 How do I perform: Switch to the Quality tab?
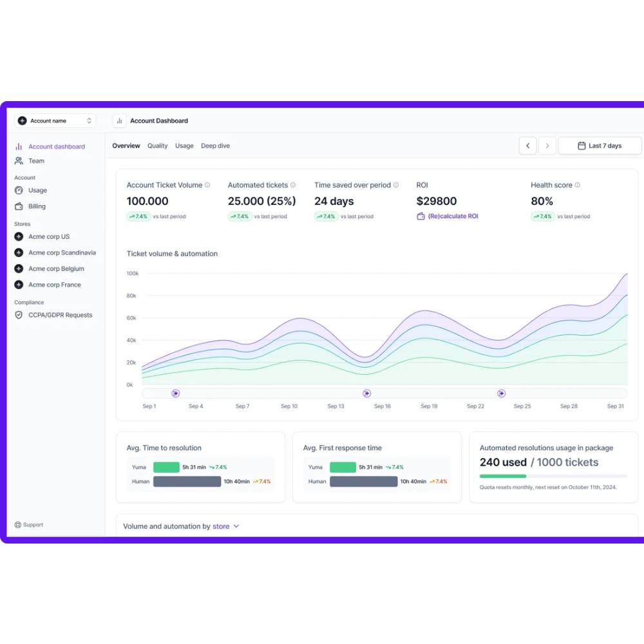pyautogui.click(x=157, y=146)
